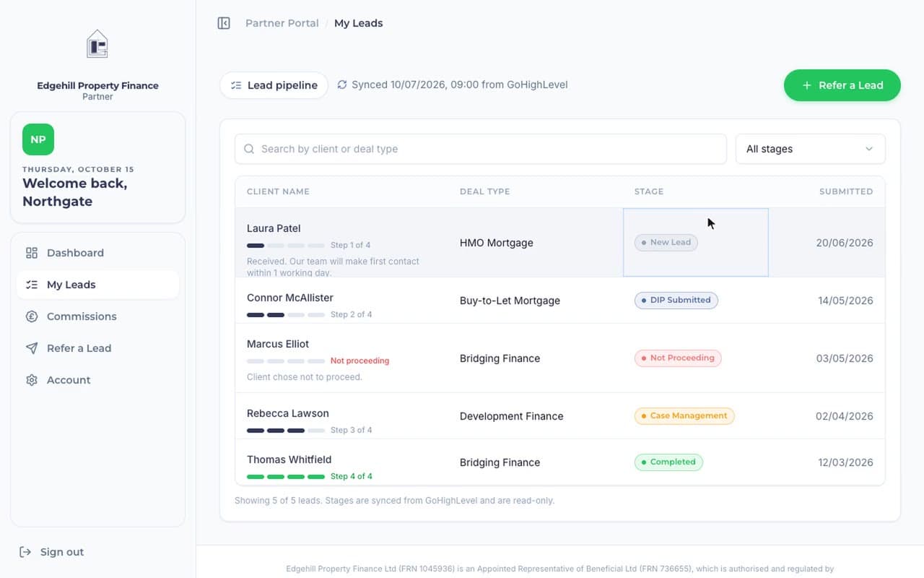
Task: Click the Edgehill Property Finance logo icon
Action: point(97,43)
